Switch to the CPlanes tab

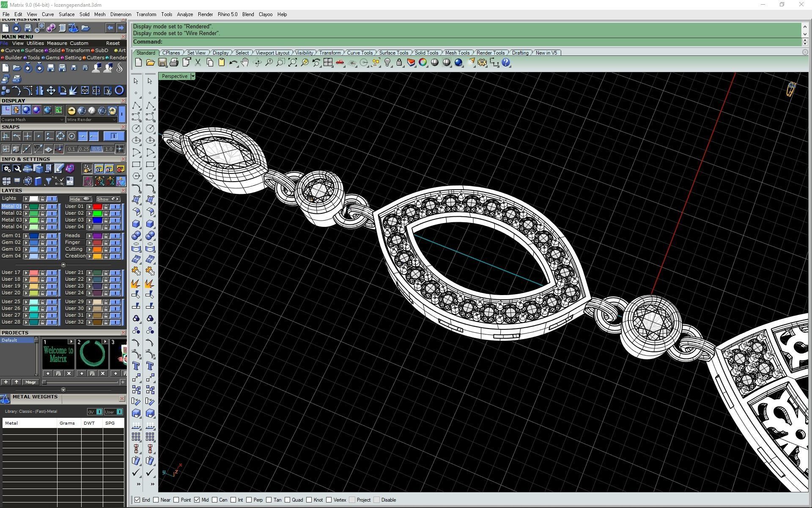point(171,53)
